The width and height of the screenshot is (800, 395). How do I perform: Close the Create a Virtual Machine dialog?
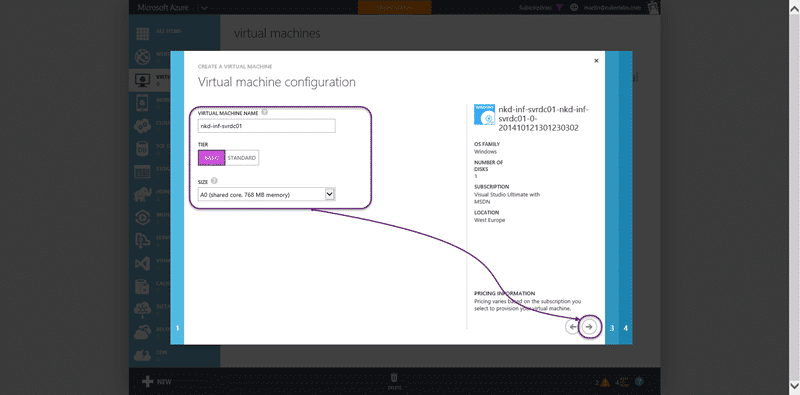point(596,61)
